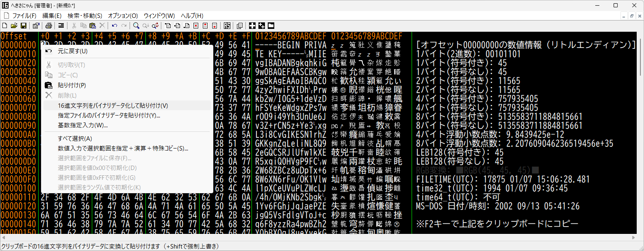Click the Undo arrow in the toolbar
The image size is (644, 251).
point(114,26)
